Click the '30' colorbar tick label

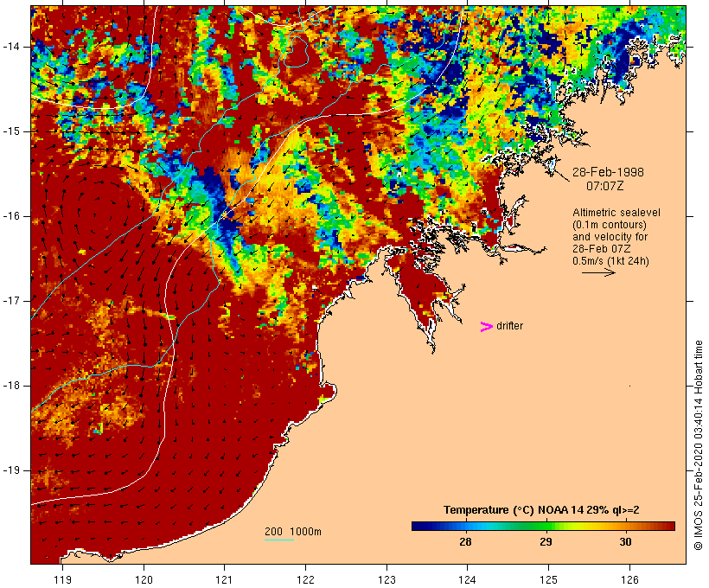(625, 542)
